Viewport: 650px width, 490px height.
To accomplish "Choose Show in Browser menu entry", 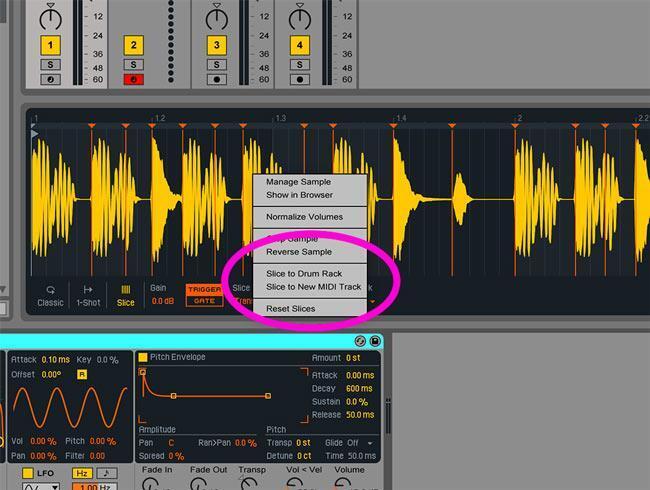I will point(299,195).
